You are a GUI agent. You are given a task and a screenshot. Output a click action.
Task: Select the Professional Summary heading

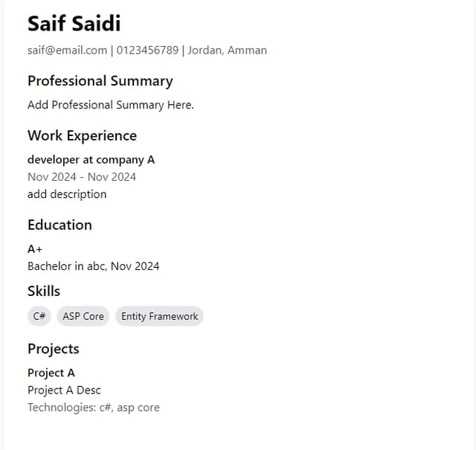[x=100, y=81]
